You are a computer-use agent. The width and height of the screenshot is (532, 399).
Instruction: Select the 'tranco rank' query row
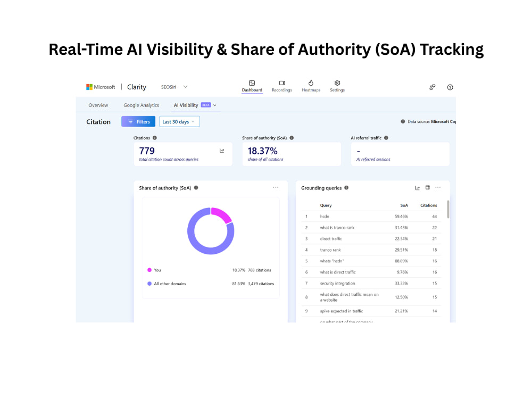[371, 250]
